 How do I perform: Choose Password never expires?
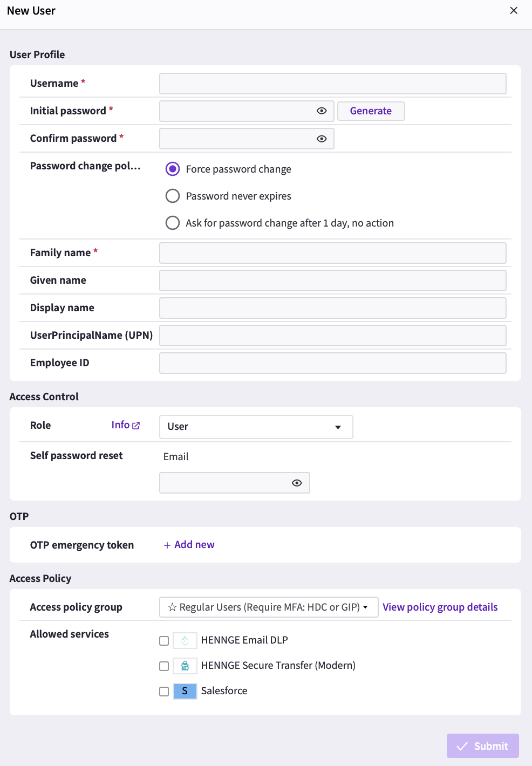point(173,196)
